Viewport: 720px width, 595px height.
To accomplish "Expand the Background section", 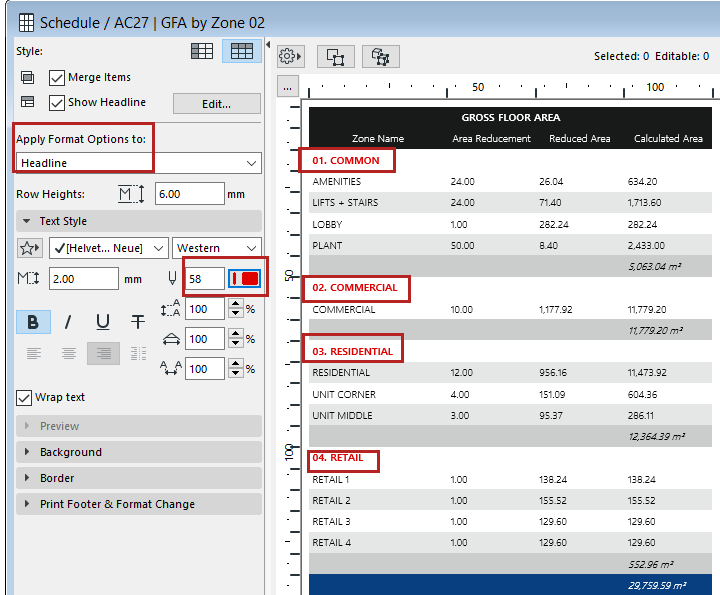I will (x=139, y=452).
